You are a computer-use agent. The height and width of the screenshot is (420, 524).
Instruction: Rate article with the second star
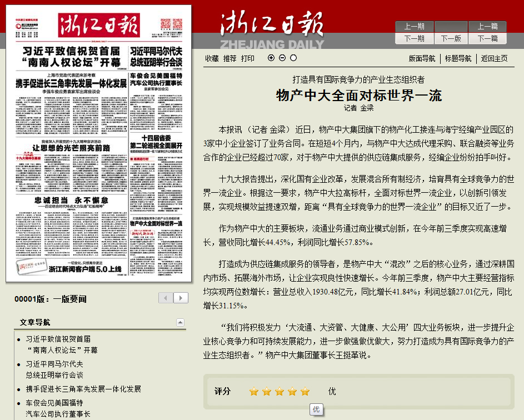267,391
